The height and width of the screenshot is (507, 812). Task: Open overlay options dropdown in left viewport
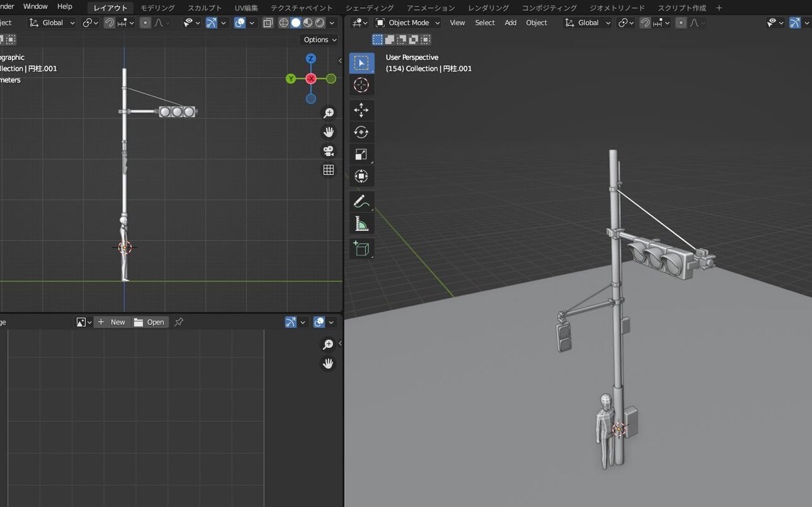[251, 23]
